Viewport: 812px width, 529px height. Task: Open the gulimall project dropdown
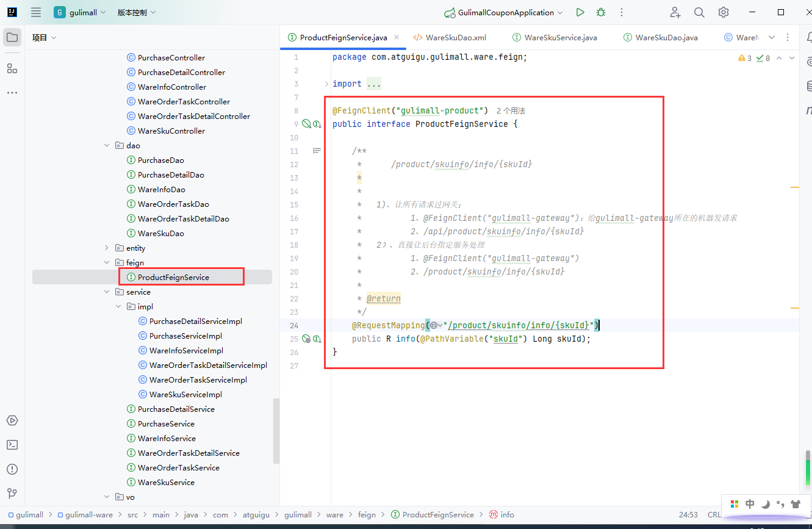[79, 12]
